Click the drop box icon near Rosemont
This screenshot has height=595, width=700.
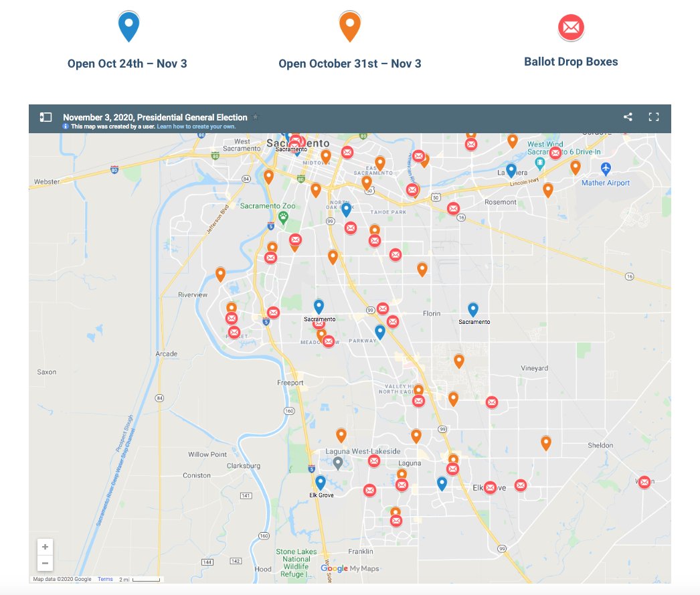point(453,208)
